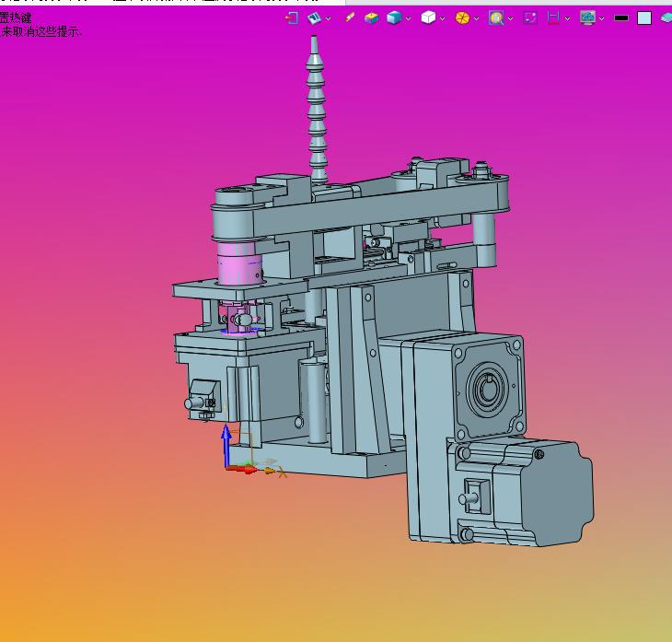This screenshot has height=642, width=672.
Task: Expand the zoom icon dropdown arrow
Action: (x=510, y=18)
